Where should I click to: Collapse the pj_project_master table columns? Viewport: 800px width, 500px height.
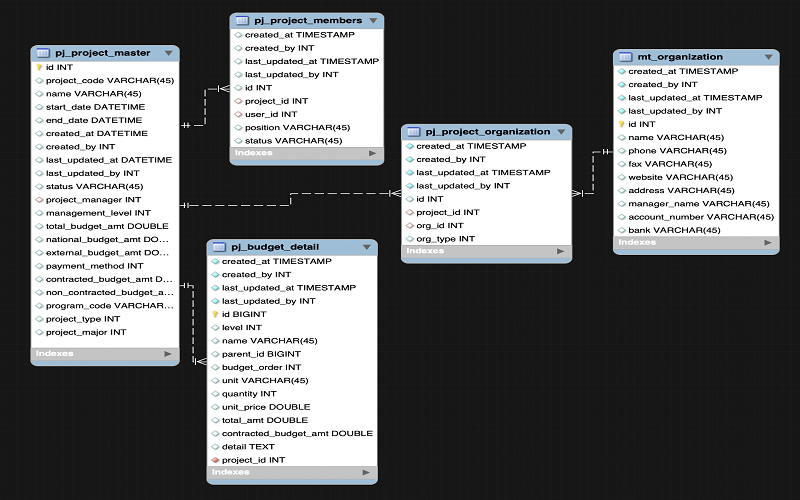(168, 53)
